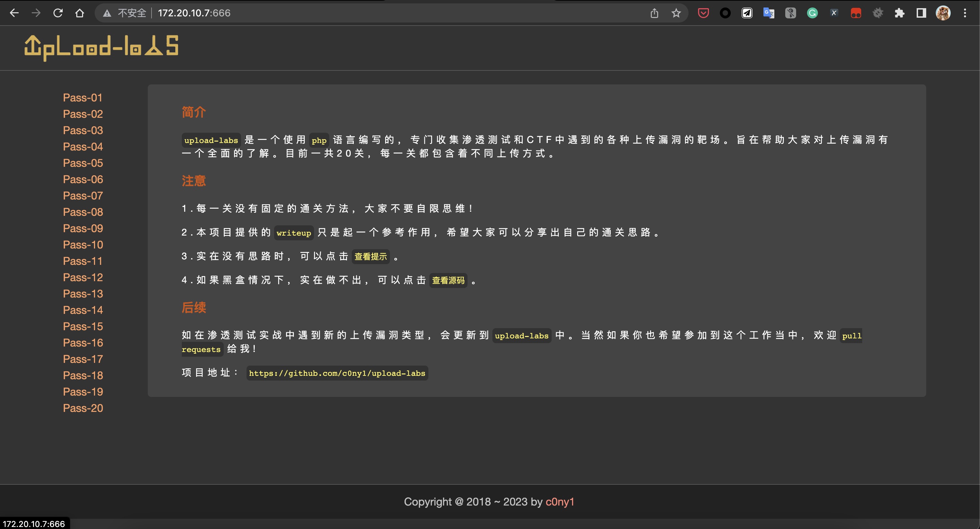Navigate back with the back arrow
The height and width of the screenshot is (529, 980).
click(14, 13)
